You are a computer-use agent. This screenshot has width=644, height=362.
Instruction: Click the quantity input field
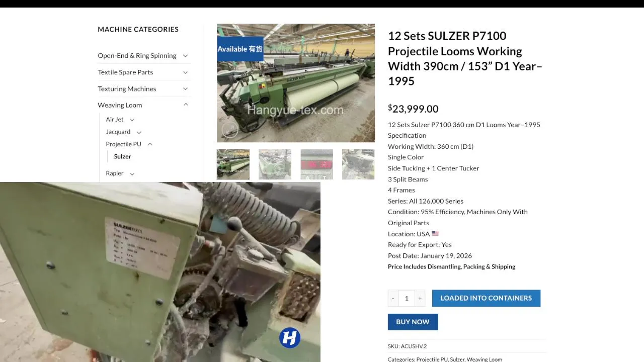click(x=407, y=298)
